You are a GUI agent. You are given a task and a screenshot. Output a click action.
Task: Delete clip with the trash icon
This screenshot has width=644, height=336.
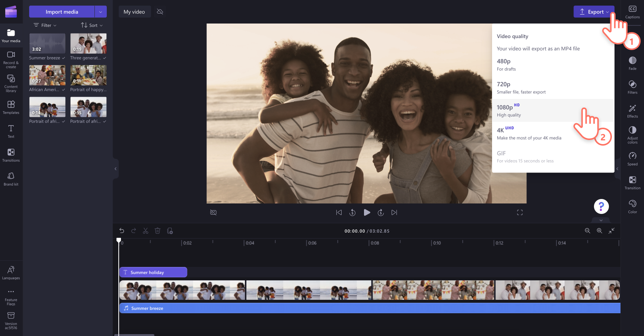pos(158,231)
